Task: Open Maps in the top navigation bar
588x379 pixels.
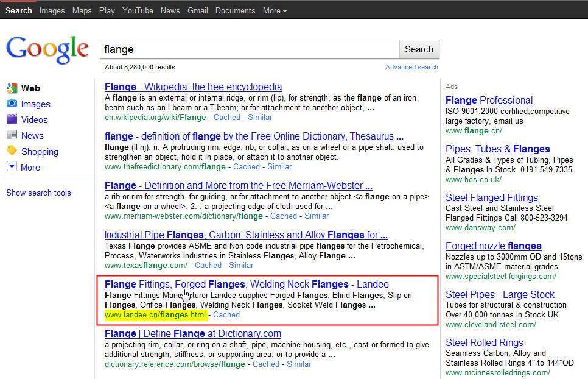Action: (82, 10)
